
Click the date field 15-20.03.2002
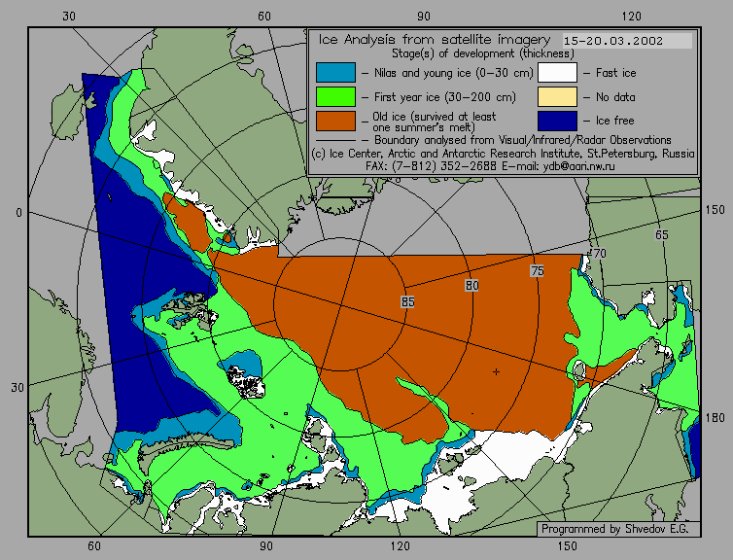pos(626,41)
